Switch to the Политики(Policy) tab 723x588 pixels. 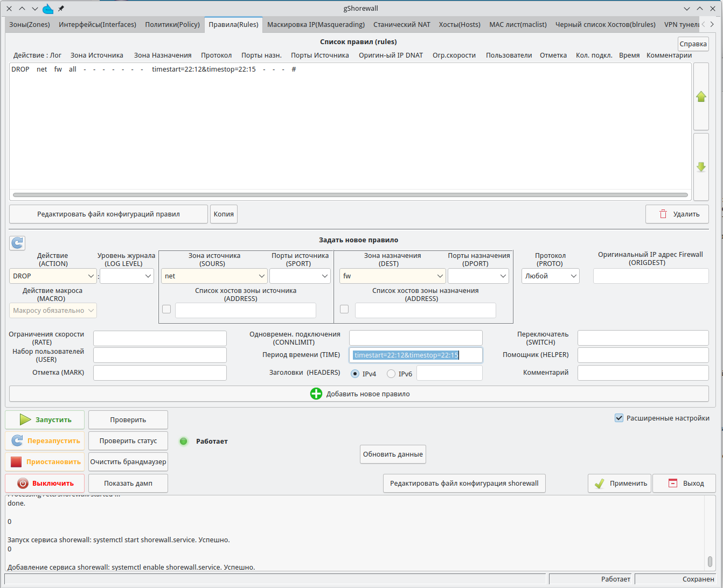(172, 25)
